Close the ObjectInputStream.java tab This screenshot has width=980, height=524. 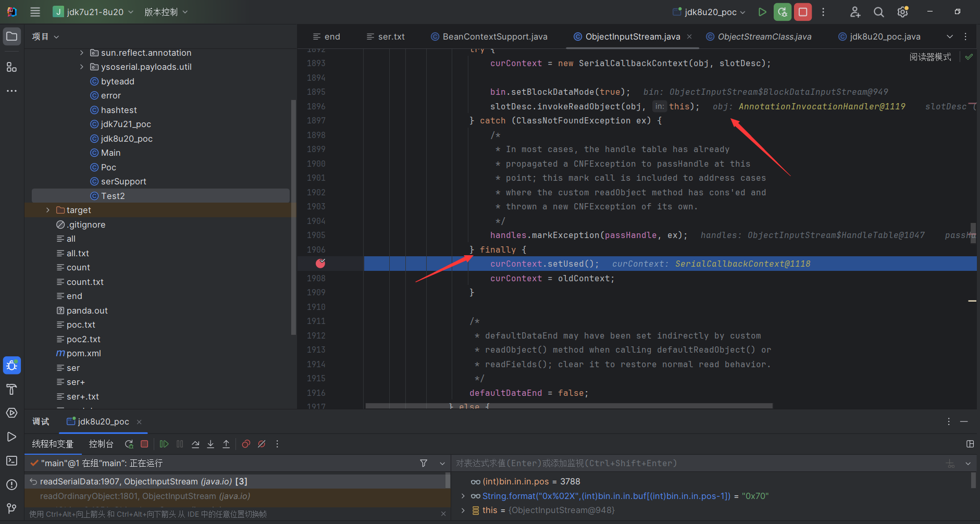[689, 36]
